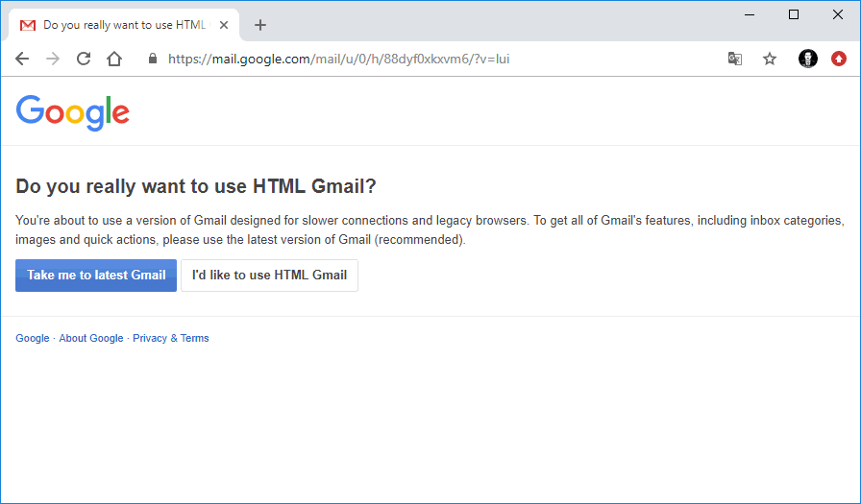Open the user profile avatar
Screen dimensions: 861x504
tap(808, 59)
